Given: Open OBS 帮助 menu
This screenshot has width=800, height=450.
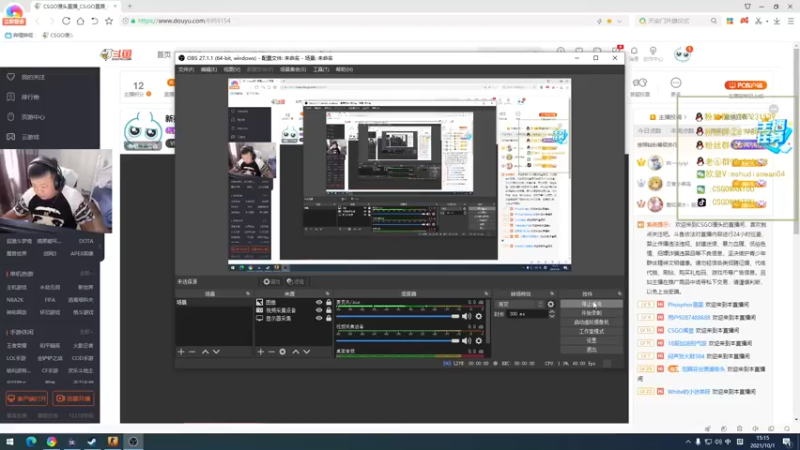Looking at the screenshot, I should coord(344,69).
